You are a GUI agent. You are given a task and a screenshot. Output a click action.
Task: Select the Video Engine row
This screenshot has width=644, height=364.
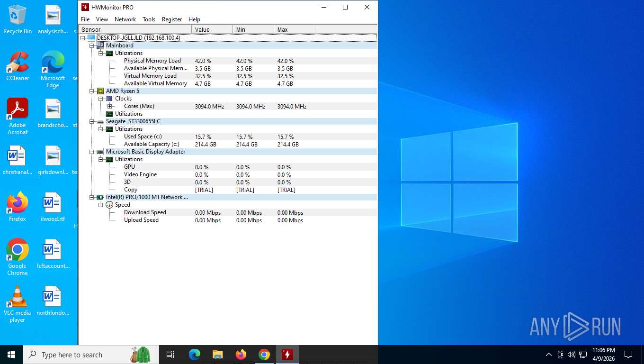coord(228,174)
